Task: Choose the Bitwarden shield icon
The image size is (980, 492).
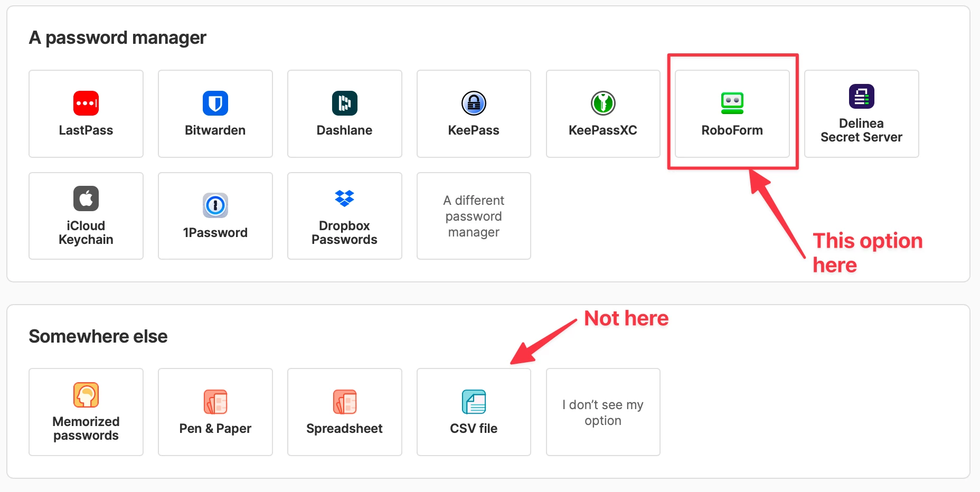Action: pyautogui.click(x=215, y=103)
